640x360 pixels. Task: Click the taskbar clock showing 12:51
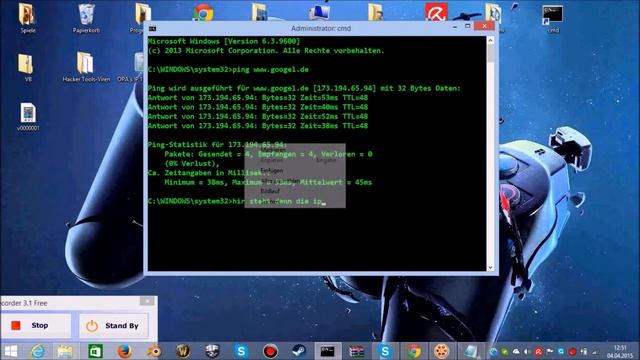(620, 351)
